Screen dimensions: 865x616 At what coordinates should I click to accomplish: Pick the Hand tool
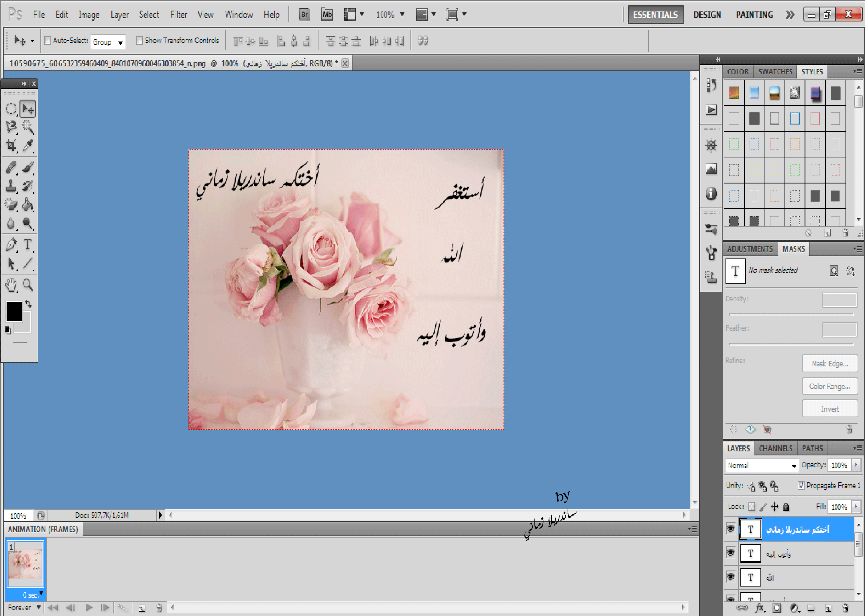coord(11,285)
